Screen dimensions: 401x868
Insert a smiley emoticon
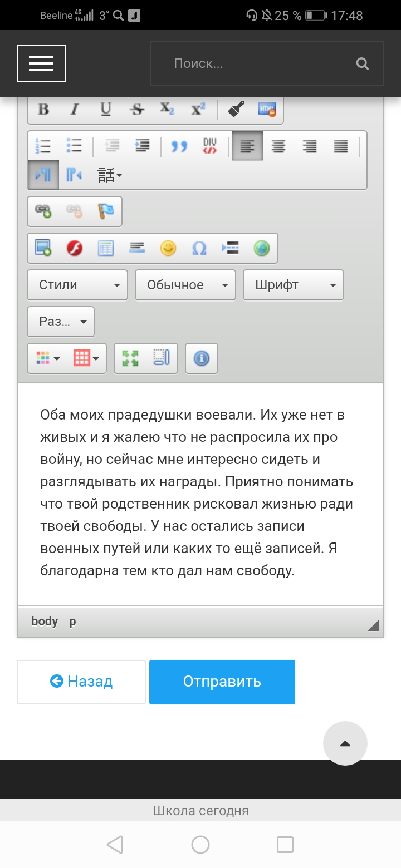(x=168, y=248)
